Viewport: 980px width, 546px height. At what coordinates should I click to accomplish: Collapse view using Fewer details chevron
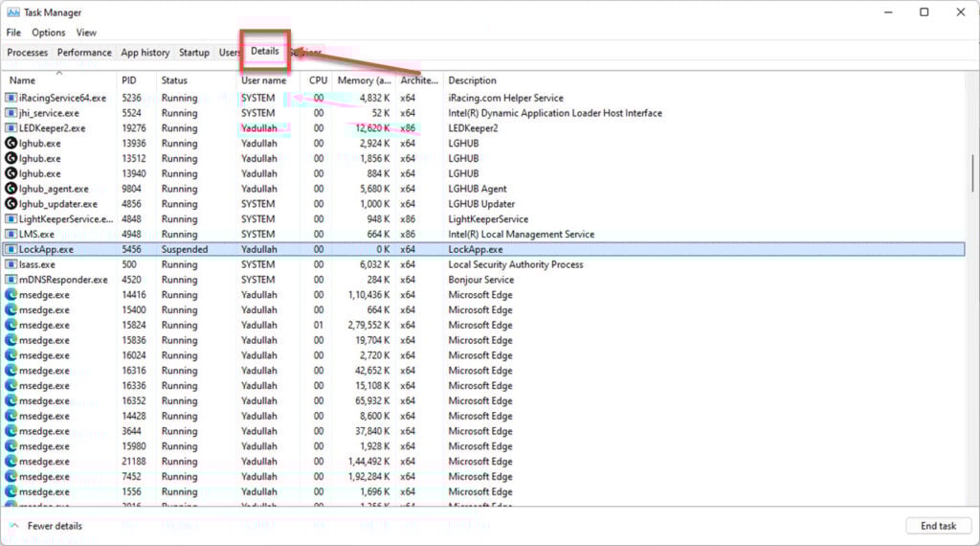click(14, 526)
